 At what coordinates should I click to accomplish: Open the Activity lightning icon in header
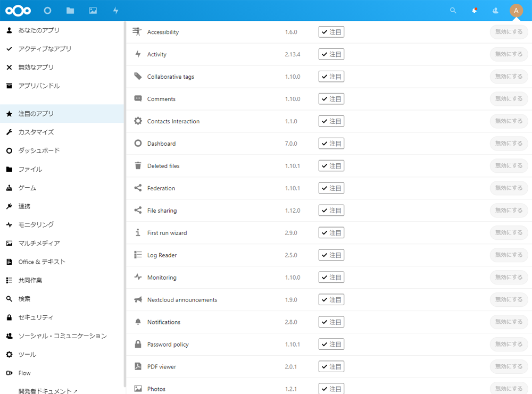[x=115, y=11]
